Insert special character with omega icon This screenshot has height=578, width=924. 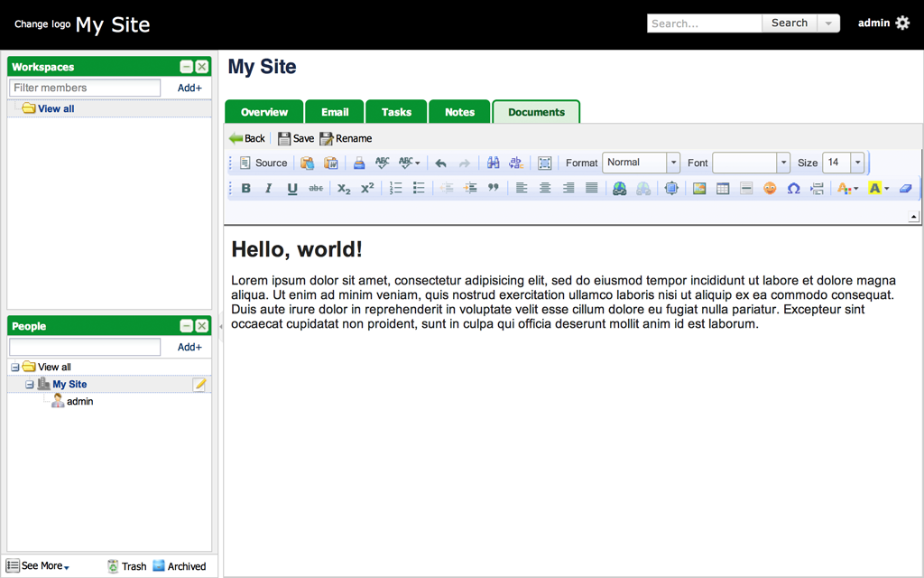793,188
